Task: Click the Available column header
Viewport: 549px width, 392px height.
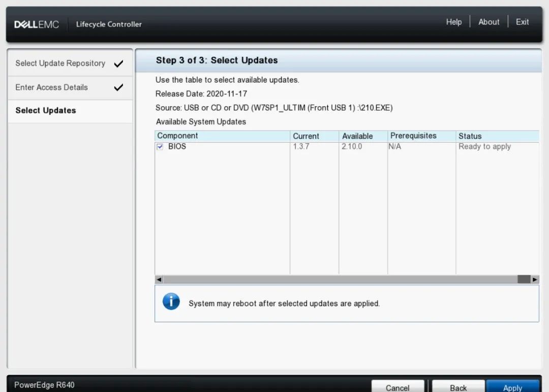Action: [357, 136]
